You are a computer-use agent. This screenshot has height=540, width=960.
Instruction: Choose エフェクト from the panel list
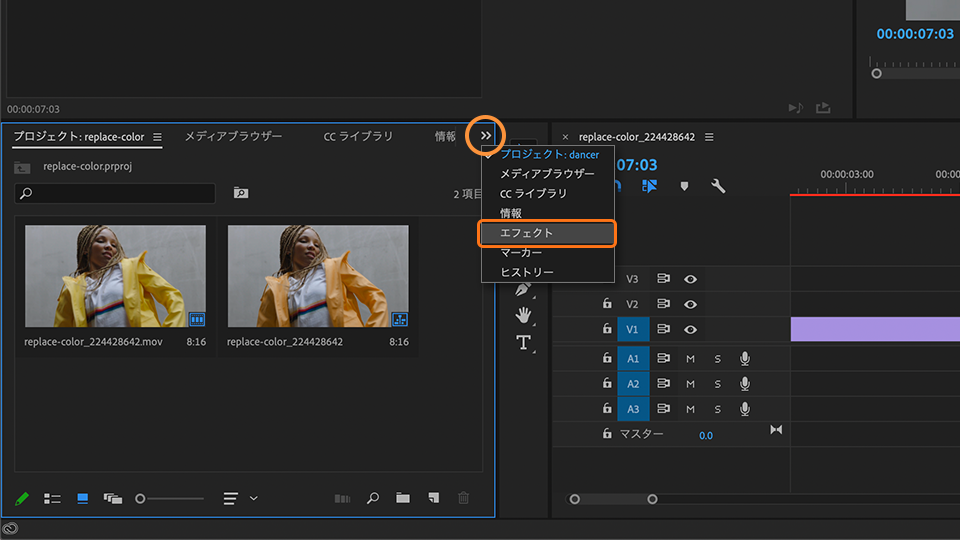546,233
